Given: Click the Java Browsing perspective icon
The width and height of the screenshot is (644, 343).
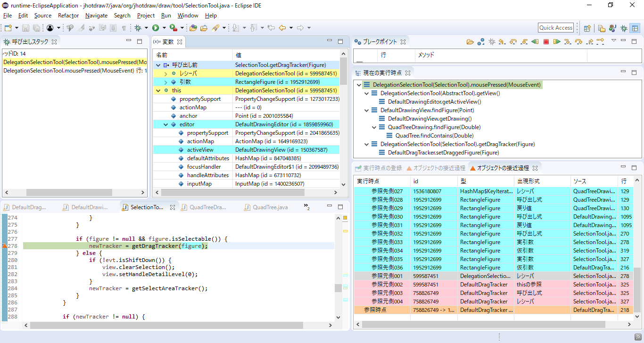Looking at the screenshot, I should click(612, 28).
